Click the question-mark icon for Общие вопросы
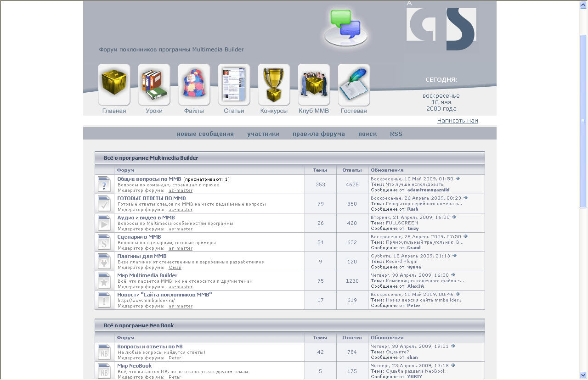The height and width of the screenshot is (380, 588). coord(104,184)
